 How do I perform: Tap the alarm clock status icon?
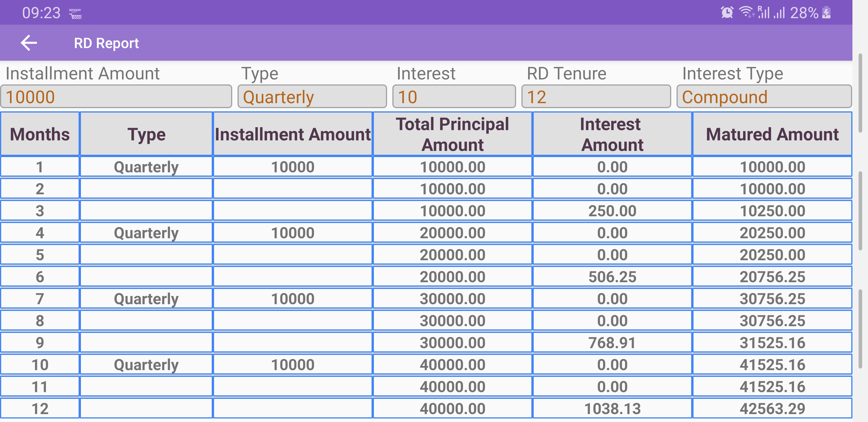tap(727, 13)
